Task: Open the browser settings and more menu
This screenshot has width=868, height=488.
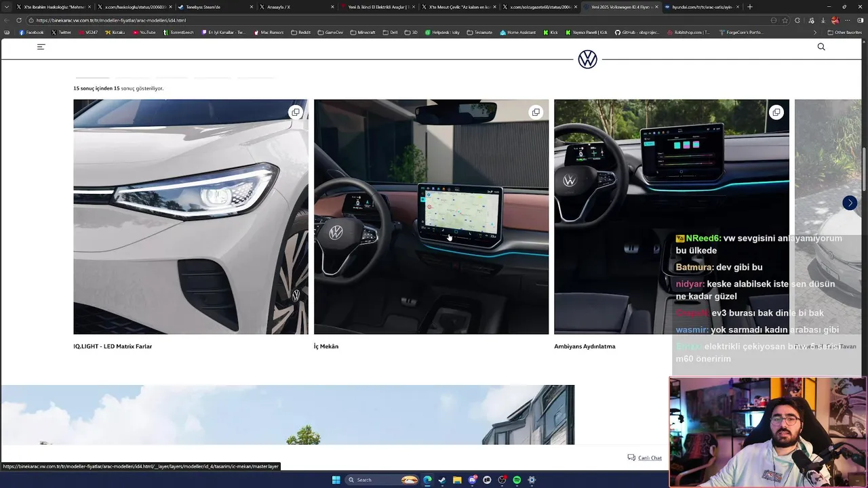Action: 848,20
